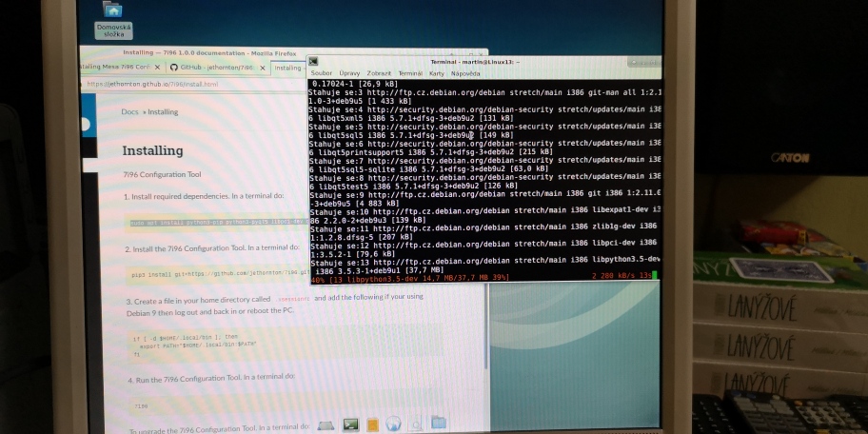This screenshot has width=868, height=434.
Task: Open the Terminál menu
Action: [x=410, y=72]
